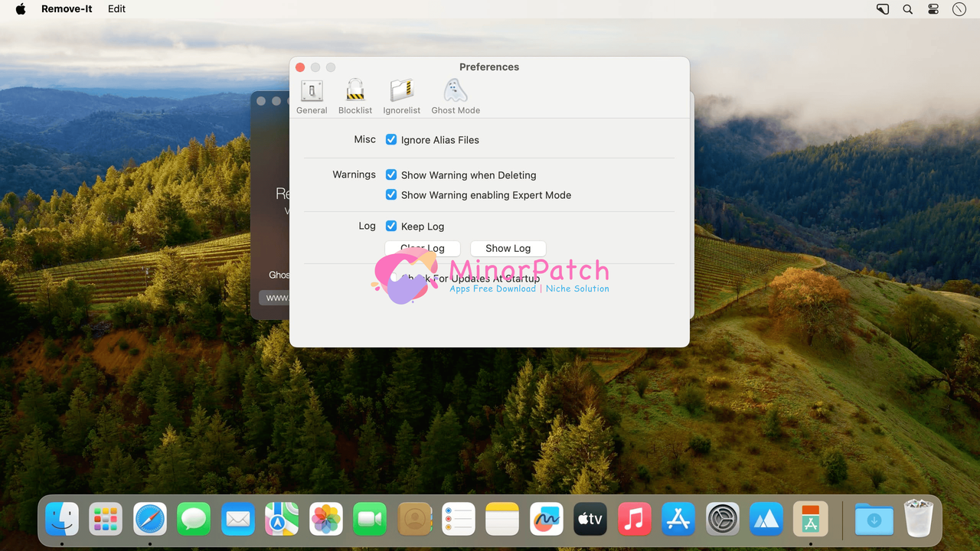Viewport: 980px width, 551px height.
Task: Open Music from the Dock
Action: click(x=634, y=519)
